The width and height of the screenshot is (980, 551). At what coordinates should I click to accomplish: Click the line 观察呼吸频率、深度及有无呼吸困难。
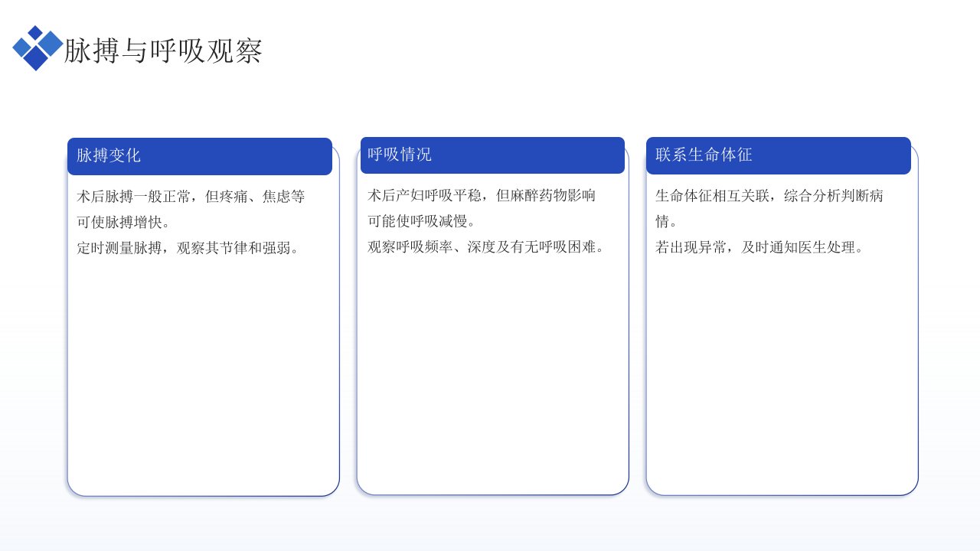pos(487,246)
